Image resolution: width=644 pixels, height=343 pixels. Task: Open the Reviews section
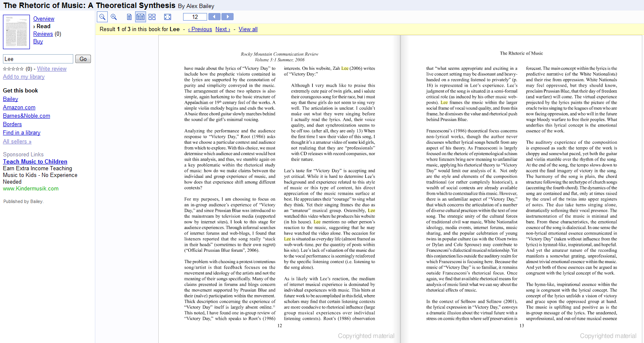pos(43,34)
